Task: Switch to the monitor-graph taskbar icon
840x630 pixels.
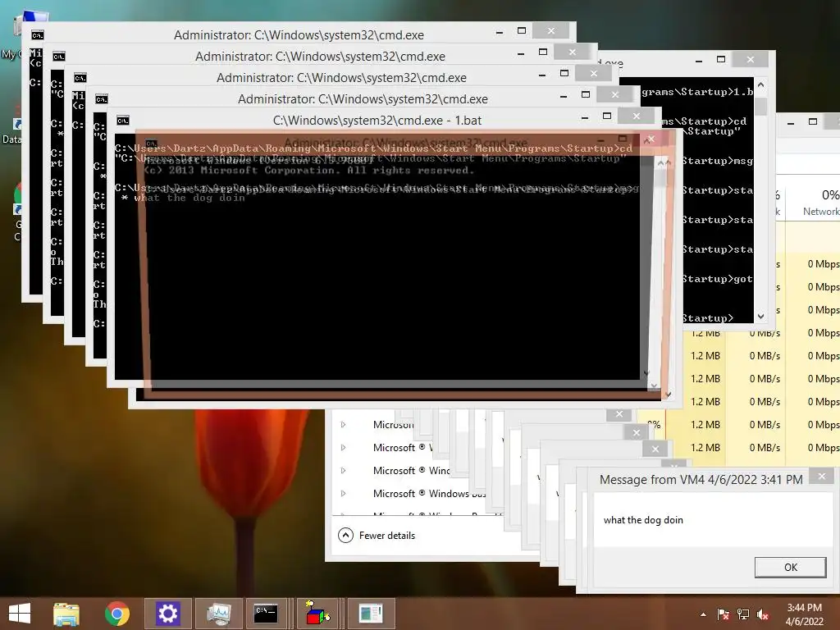Action: pyautogui.click(x=218, y=614)
